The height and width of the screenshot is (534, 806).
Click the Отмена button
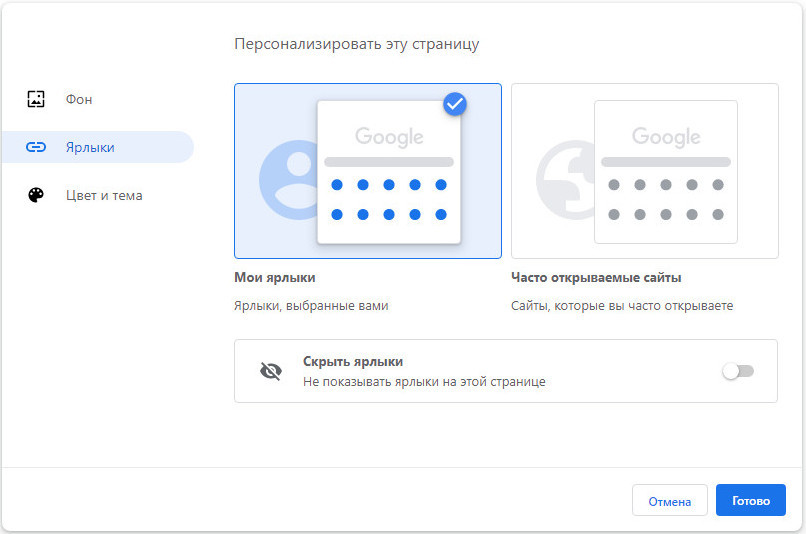(x=669, y=500)
